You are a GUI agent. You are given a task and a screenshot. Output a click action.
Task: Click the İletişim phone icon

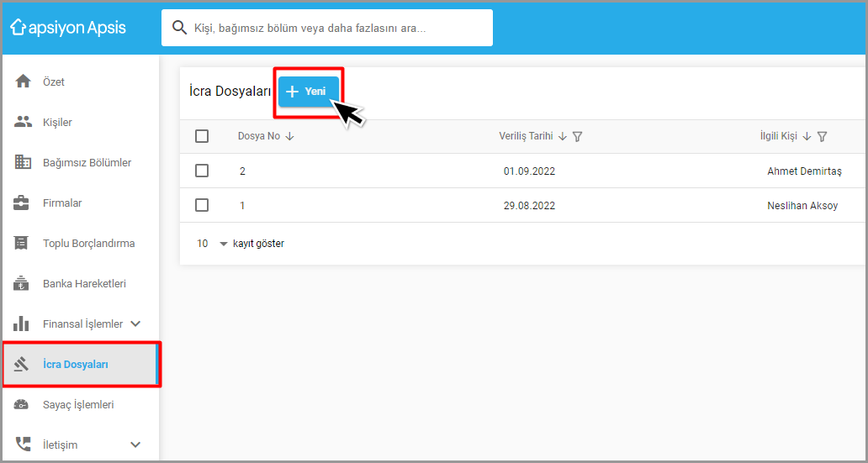point(23,445)
